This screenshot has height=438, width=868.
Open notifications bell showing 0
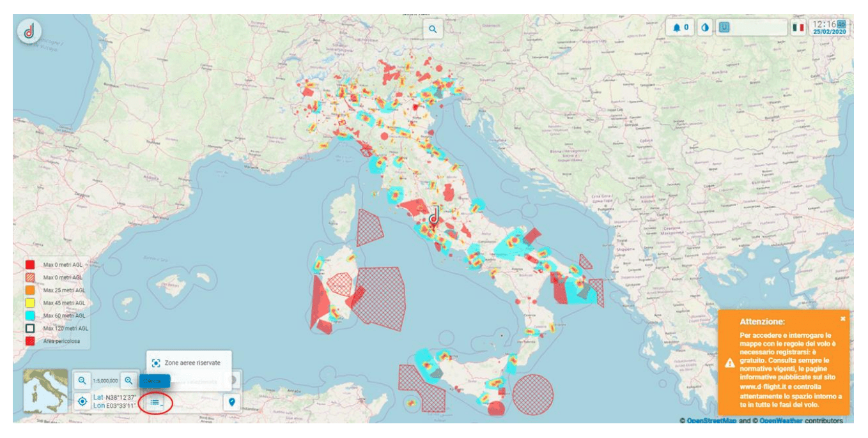tap(680, 28)
